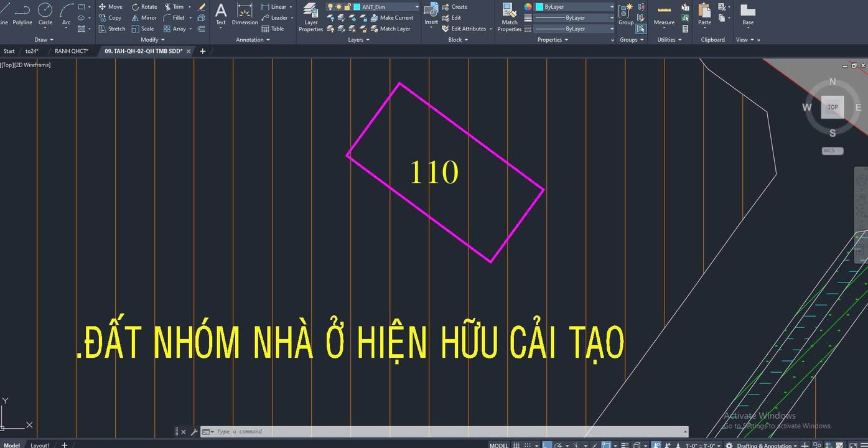Screen dimensions: 868x448
Task: Click Make Current in the Layers panel
Action: [394, 17]
